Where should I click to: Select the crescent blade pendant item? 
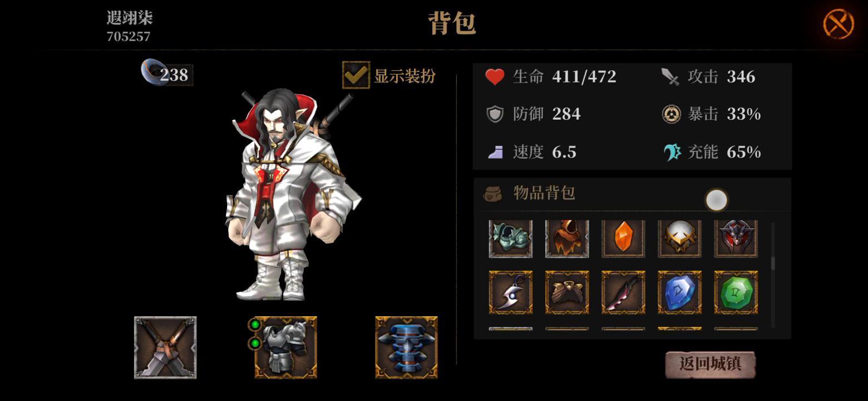click(x=511, y=292)
